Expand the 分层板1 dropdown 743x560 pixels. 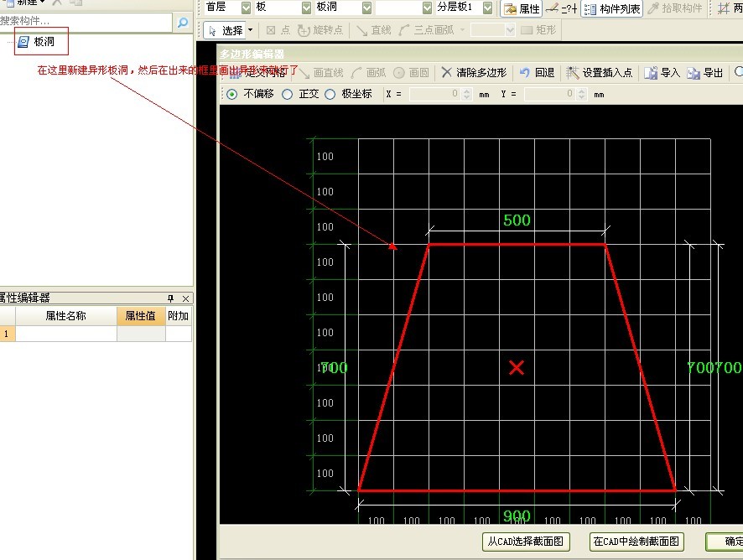487,7
